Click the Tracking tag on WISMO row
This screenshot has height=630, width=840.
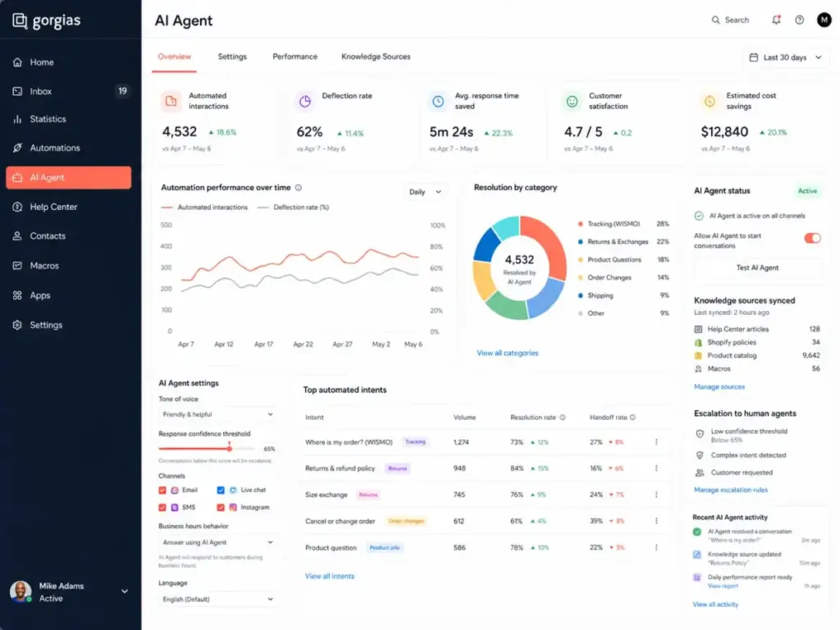tap(415, 442)
